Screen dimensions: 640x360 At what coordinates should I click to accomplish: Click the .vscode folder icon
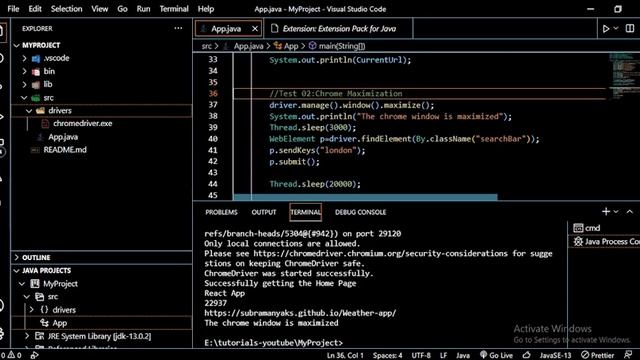(x=36, y=59)
